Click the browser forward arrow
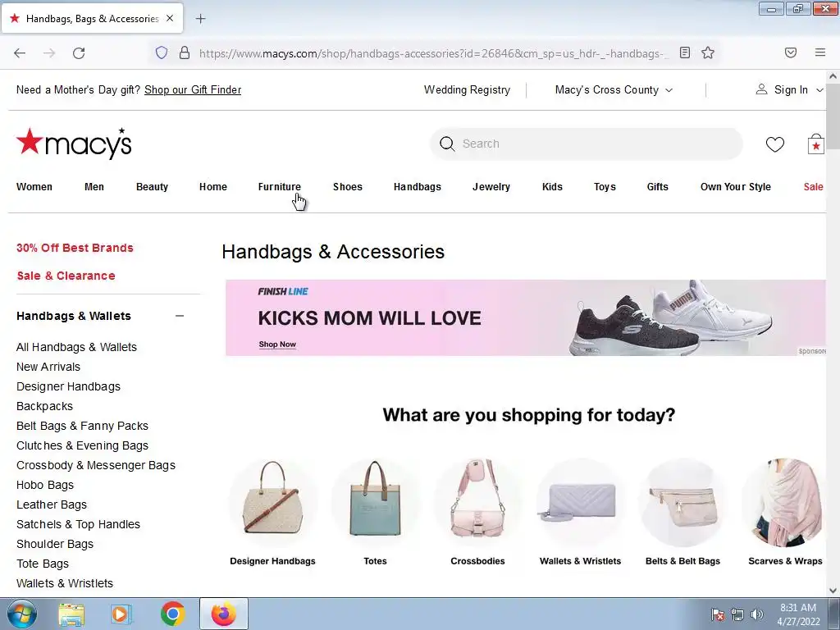Screen dimensions: 840x630 coord(49,52)
